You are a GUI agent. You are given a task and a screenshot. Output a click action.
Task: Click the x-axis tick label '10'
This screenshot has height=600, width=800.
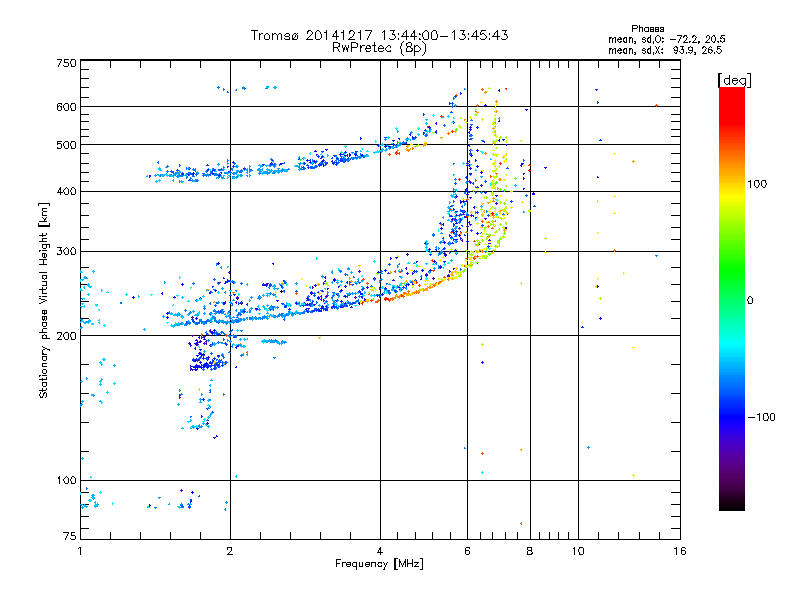pos(578,551)
